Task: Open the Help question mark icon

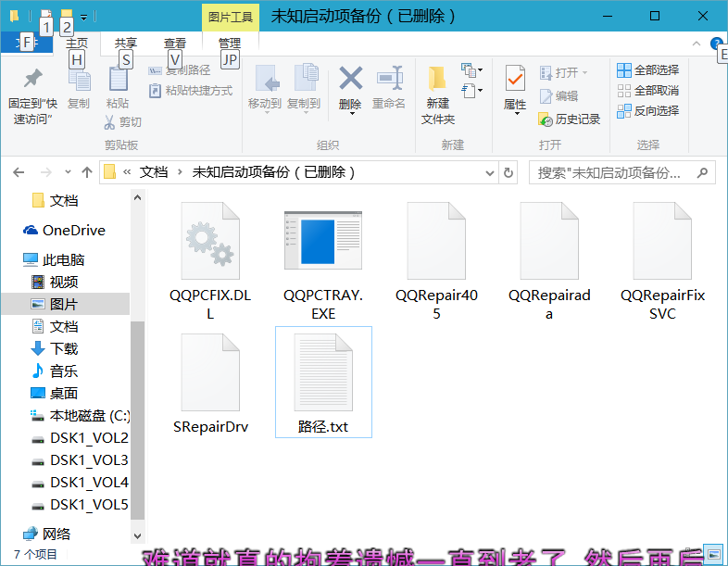Action: (x=716, y=44)
